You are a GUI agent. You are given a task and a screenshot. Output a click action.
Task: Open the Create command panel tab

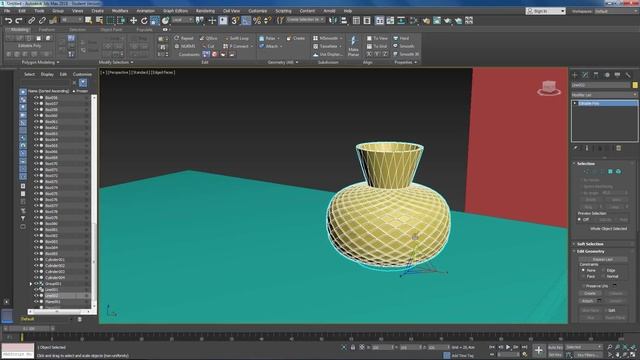575,75
